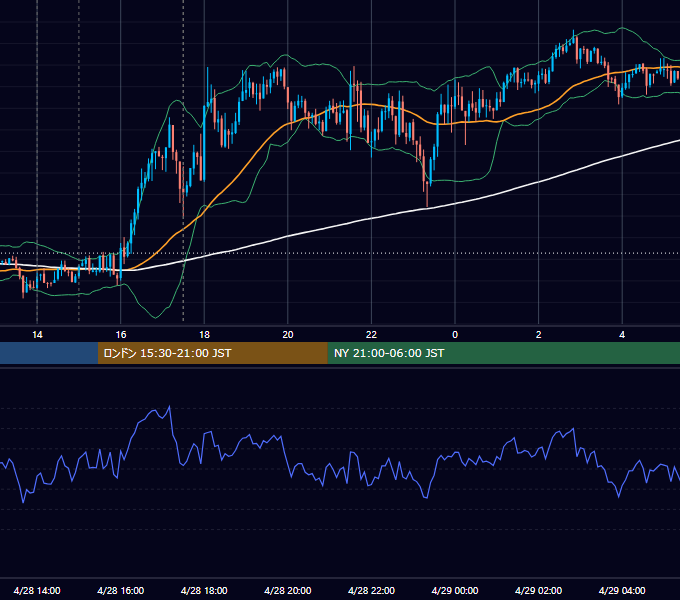The height and width of the screenshot is (600, 680).
Task: Click the ロンドン 15:30-21:00 JST session bar
Action: [212, 353]
